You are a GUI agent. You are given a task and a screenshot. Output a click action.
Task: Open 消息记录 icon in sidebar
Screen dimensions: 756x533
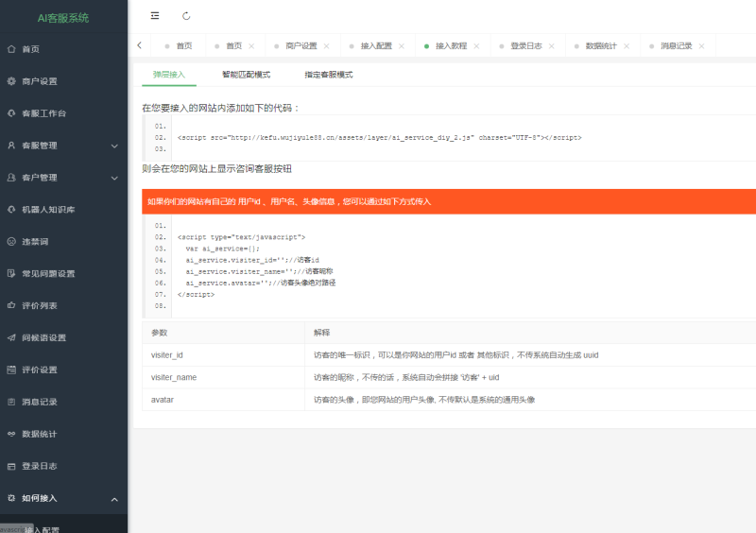point(11,402)
